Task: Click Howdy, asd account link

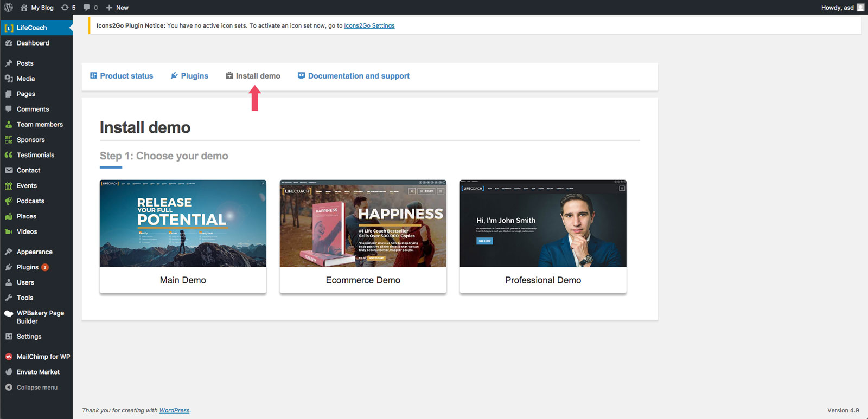Action: point(843,8)
